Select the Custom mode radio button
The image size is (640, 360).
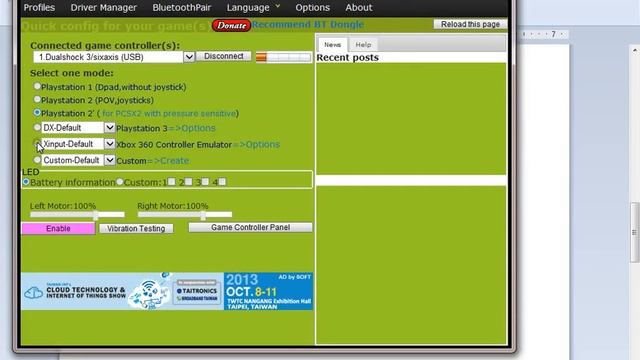(x=37, y=160)
